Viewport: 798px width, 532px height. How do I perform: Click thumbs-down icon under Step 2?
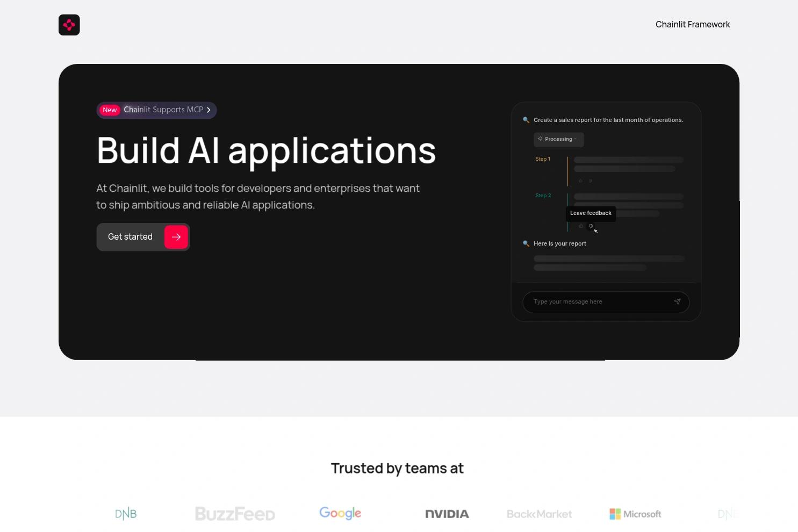coord(591,226)
